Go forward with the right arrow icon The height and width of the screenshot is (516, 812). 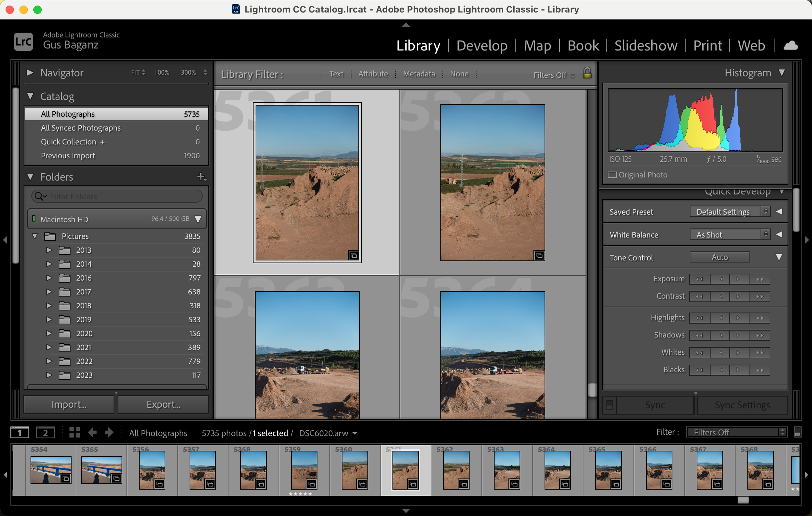point(109,433)
